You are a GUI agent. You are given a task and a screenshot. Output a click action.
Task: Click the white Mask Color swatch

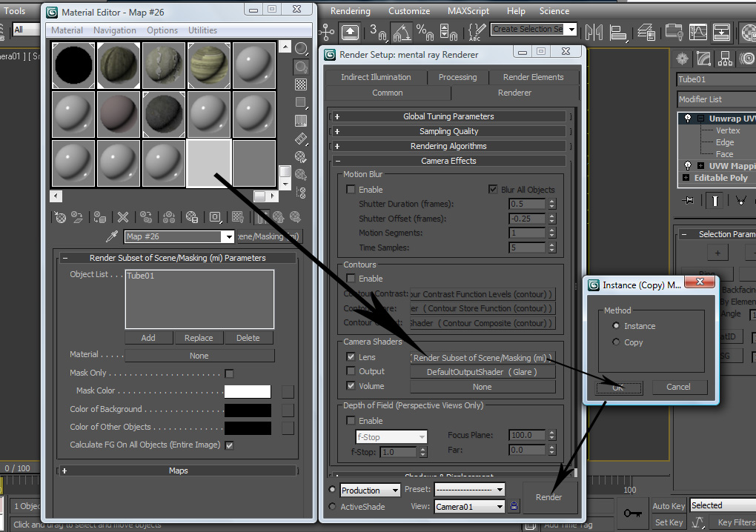coord(248,391)
